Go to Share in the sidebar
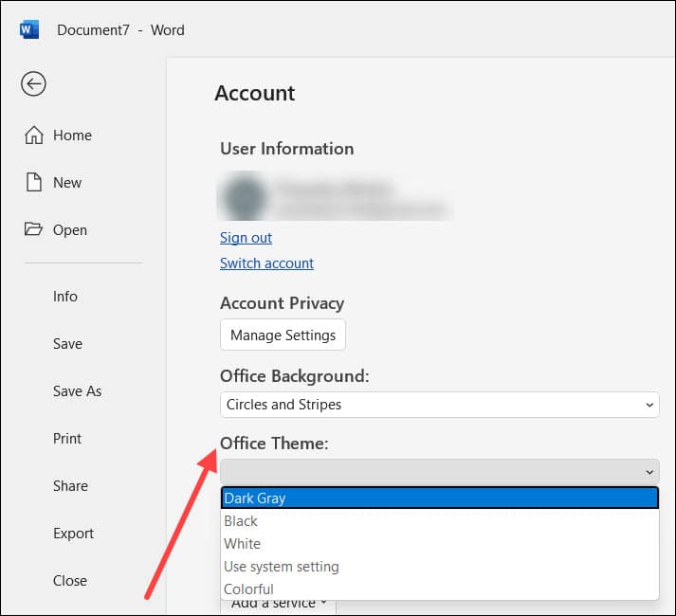The height and width of the screenshot is (616, 676). [70, 486]
